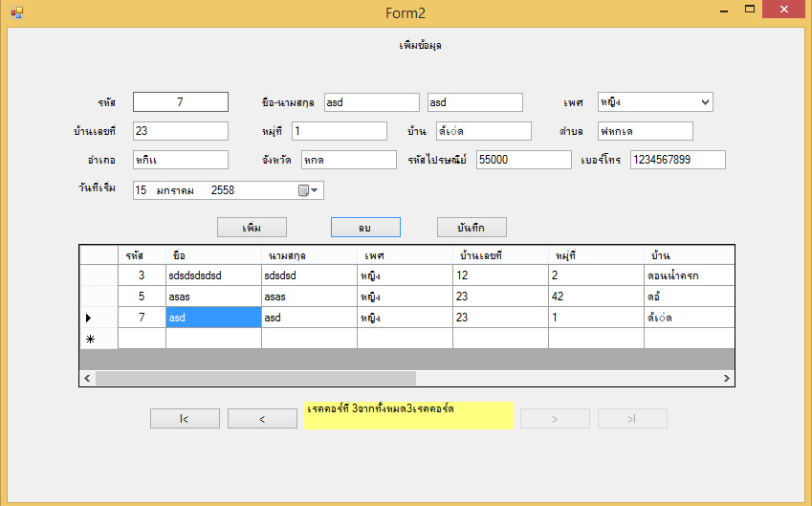Open the calendar picker on the date field
This screenshot has height=506, width=812.
point(309,190)
